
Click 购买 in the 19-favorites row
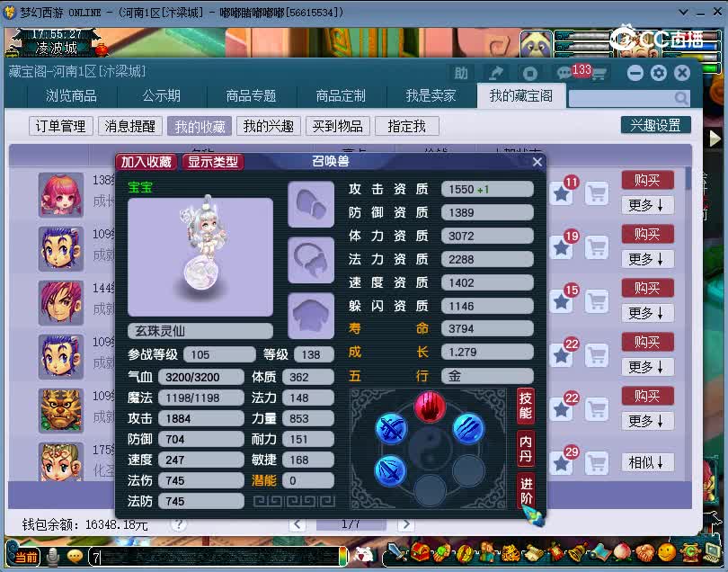[x=647, y=234]
